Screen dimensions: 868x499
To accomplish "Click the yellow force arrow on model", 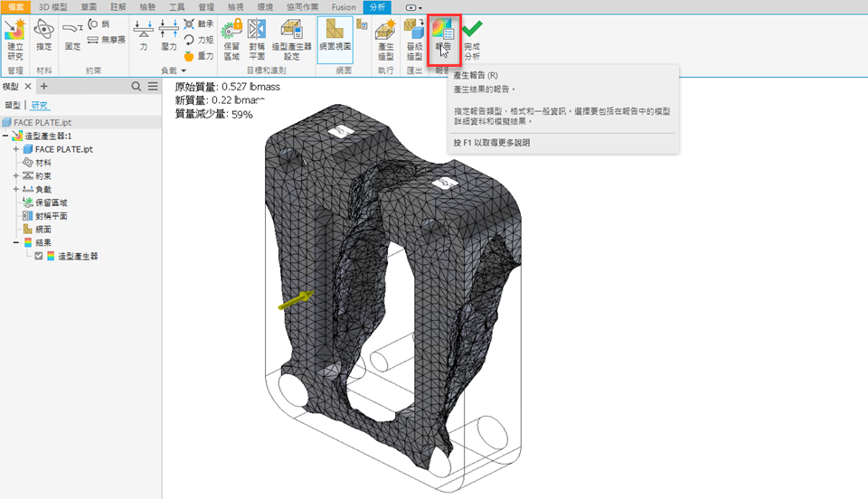I will [x=297, y=299].
